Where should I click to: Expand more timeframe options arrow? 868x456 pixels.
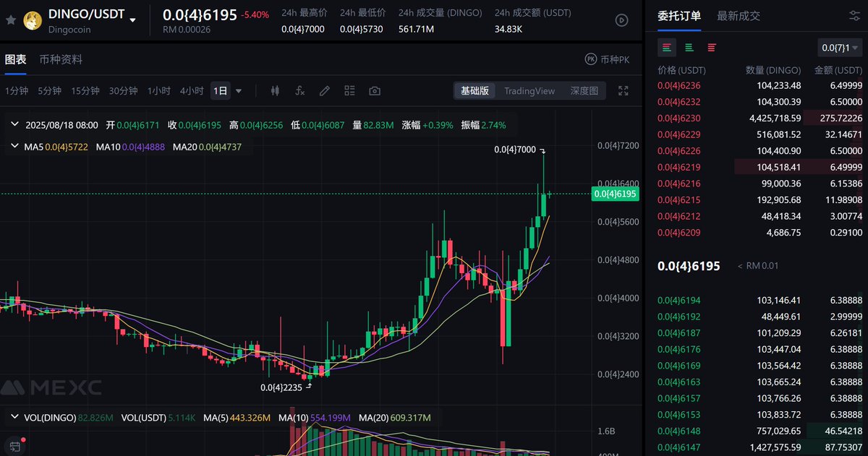coord(239,91)
